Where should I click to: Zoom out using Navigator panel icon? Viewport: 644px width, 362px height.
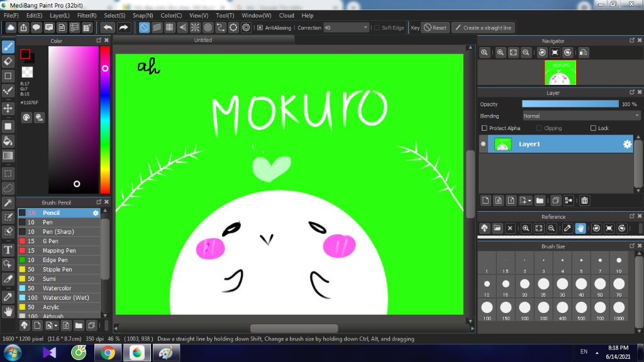(526, 53)
